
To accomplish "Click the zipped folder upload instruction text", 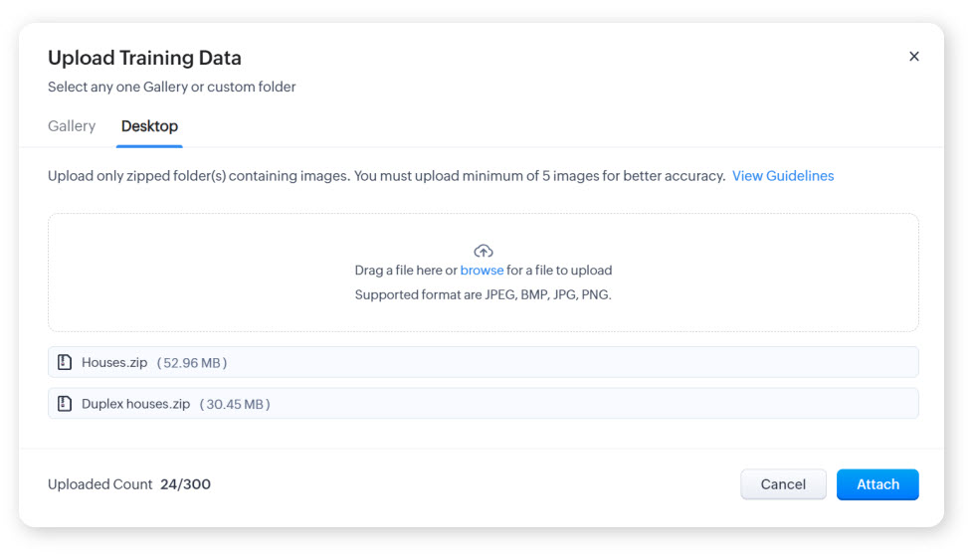I will [x=386, y=176].
